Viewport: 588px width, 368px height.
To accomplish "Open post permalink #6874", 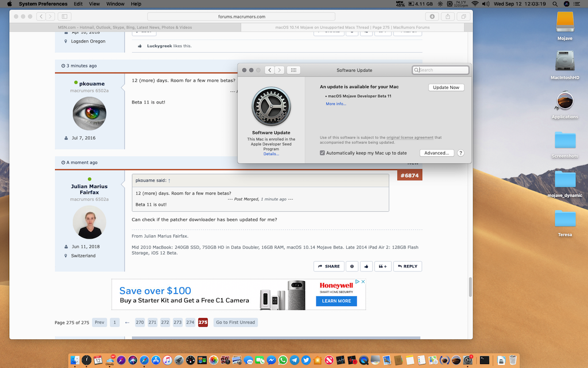I will pos(409,175).
